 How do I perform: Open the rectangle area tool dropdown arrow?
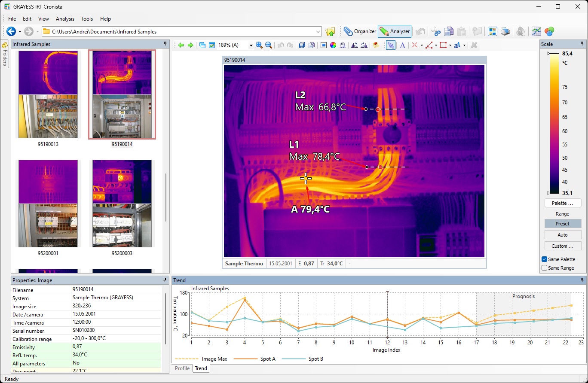pyautogui.click(x=450, y=45)
